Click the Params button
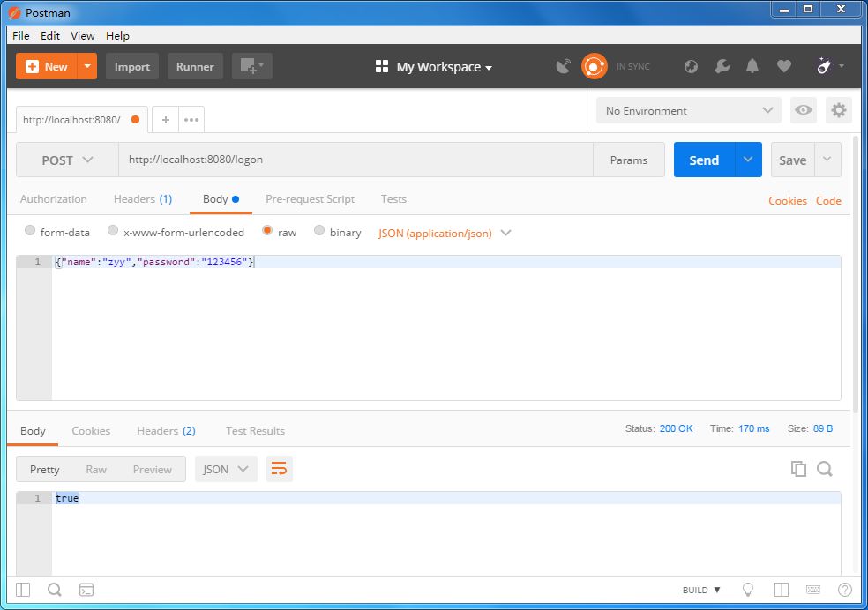This screenshot has height=610, width=868. (x=629, y=160)
